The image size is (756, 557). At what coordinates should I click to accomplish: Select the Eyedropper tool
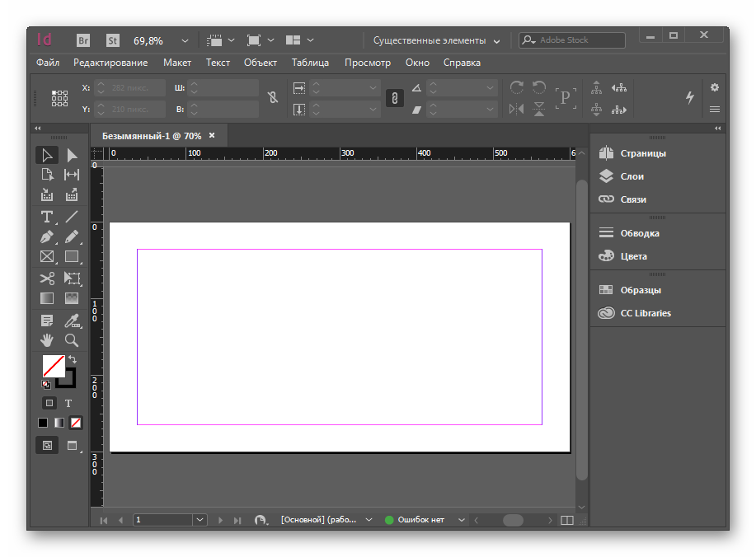pos(72,320)
